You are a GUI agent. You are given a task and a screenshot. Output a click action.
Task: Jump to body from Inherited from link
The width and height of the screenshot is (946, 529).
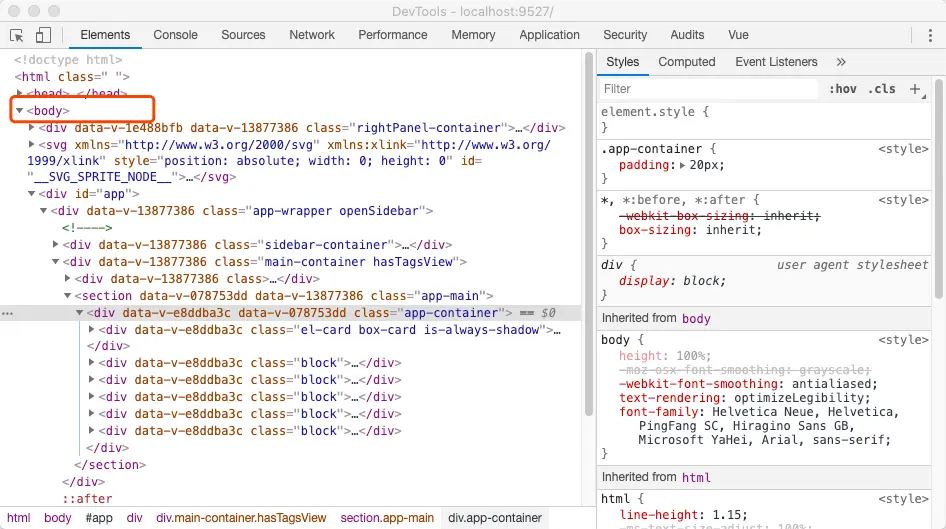[696, 318]
